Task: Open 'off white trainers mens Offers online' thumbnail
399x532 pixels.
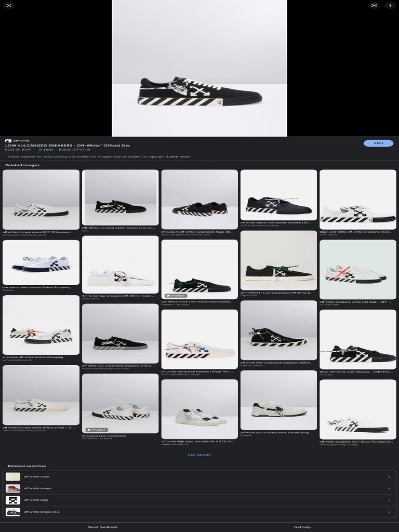Action: tap(41, 395)
